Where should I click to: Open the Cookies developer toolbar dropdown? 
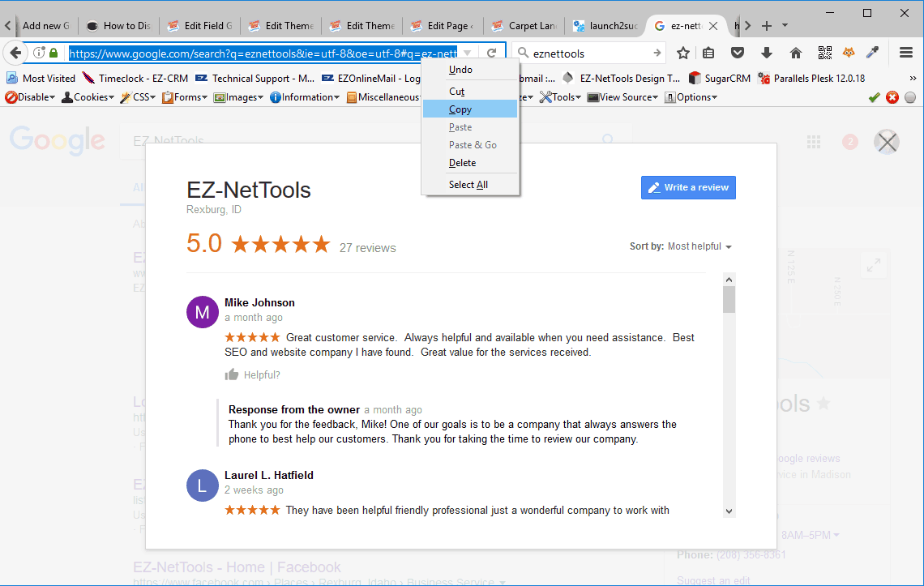point(88,97)
